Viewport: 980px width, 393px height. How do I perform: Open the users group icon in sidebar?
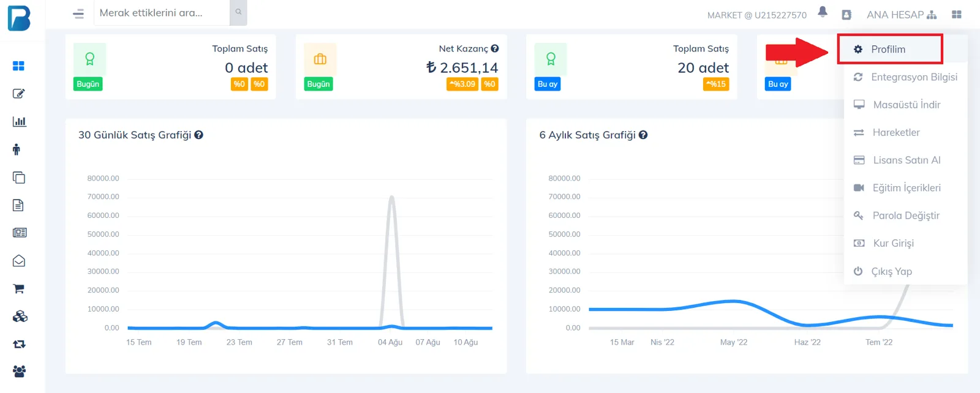pos(20,371)
